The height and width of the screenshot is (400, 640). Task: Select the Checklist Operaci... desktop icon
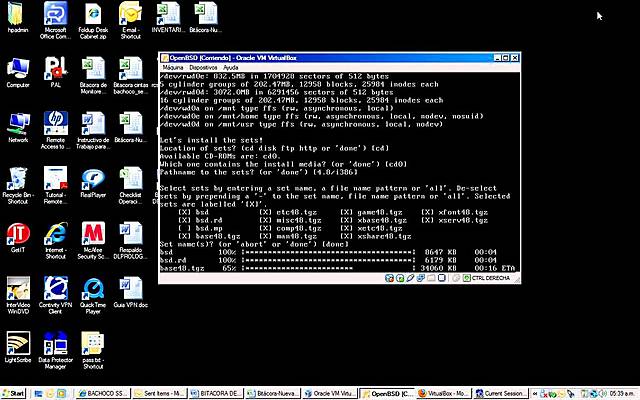point(131,185)
